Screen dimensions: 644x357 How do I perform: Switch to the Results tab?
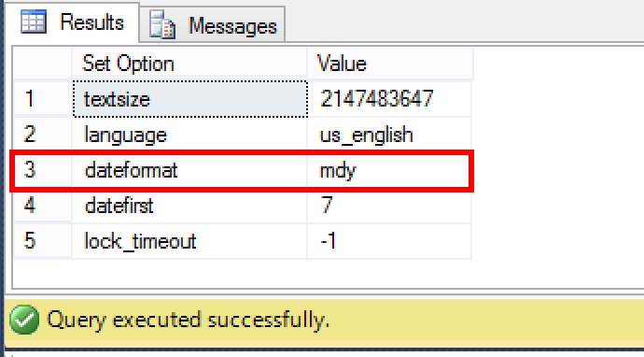point(72,21)
